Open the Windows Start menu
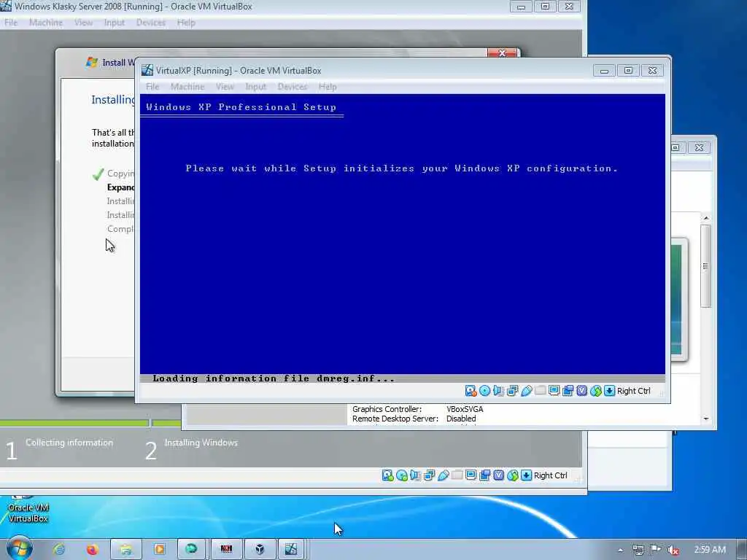Image resolution: width=747 pixels, height=560 pixels. click(19, 548)
